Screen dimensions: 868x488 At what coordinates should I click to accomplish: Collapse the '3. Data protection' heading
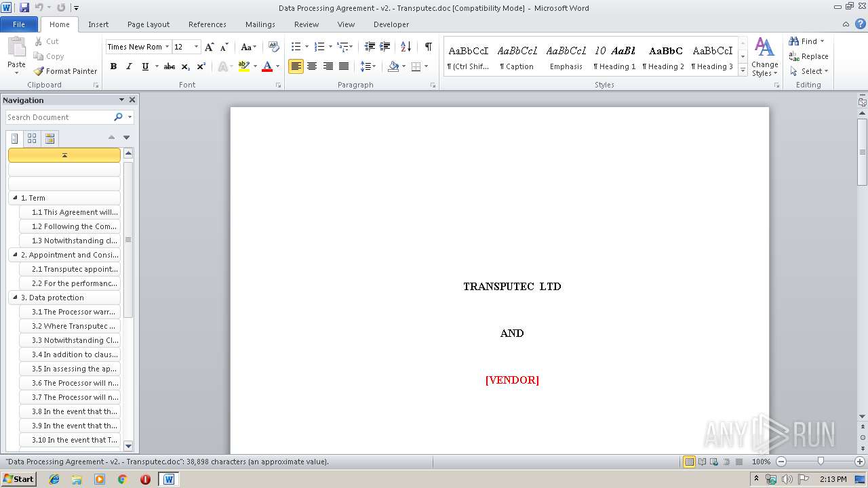[15, 298]
